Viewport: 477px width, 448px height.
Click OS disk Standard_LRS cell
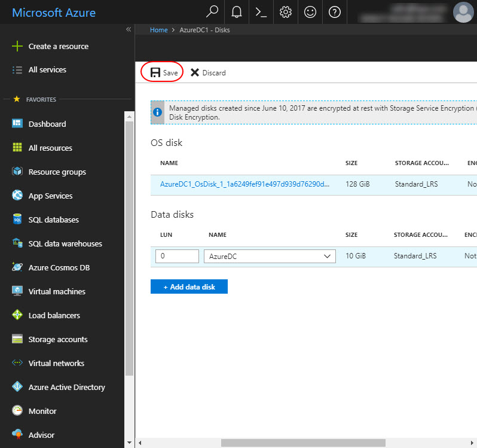coord(416,184)
